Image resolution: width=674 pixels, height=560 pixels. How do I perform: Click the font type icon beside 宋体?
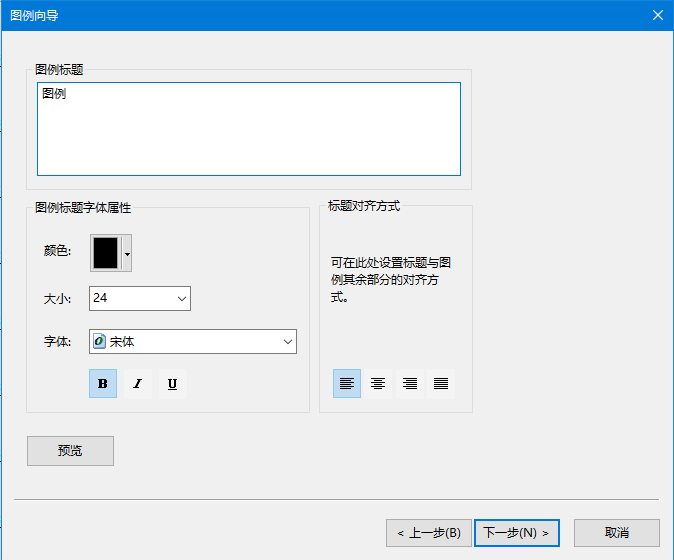[99, 342]
